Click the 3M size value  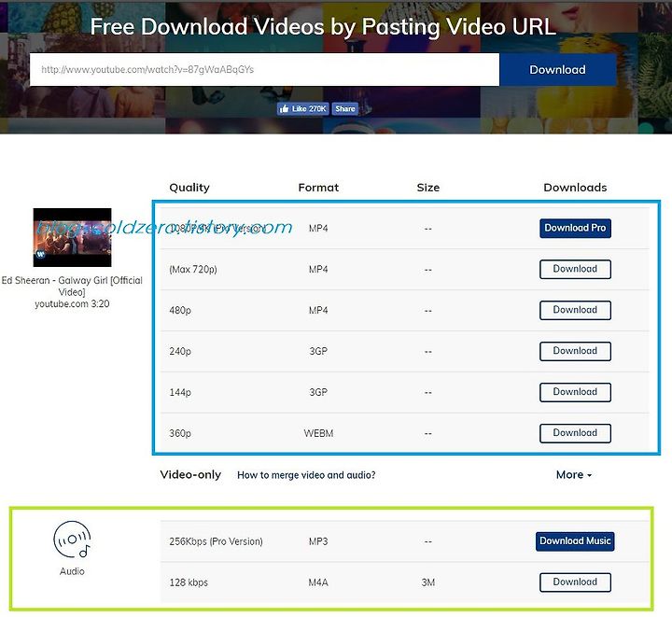click(428, 582)
